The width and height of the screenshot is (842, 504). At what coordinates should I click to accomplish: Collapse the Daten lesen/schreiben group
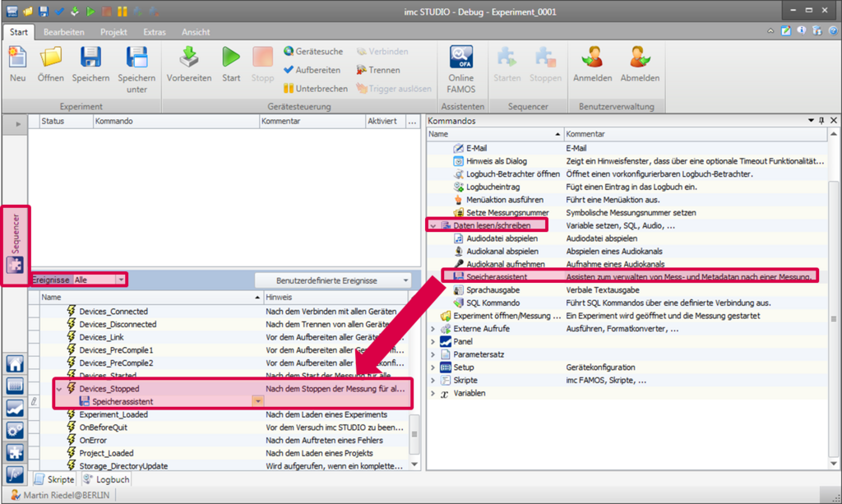coord(433,225)
